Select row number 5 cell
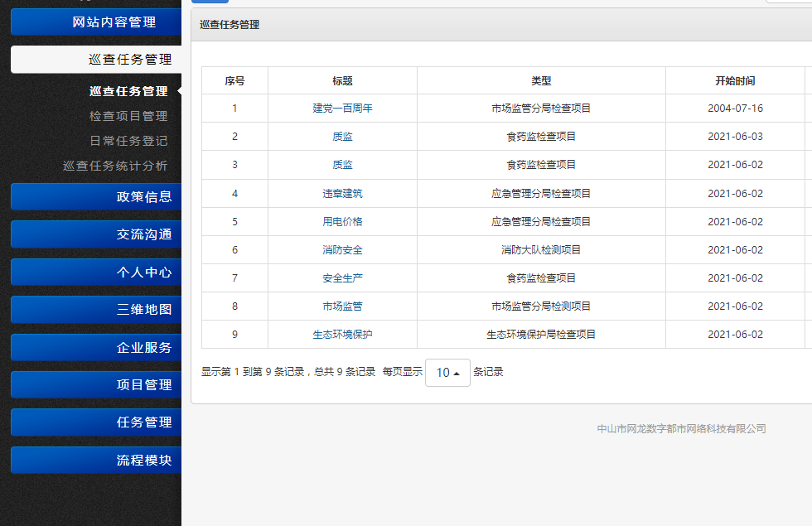The image size is (812, 526). pos(234,222)
